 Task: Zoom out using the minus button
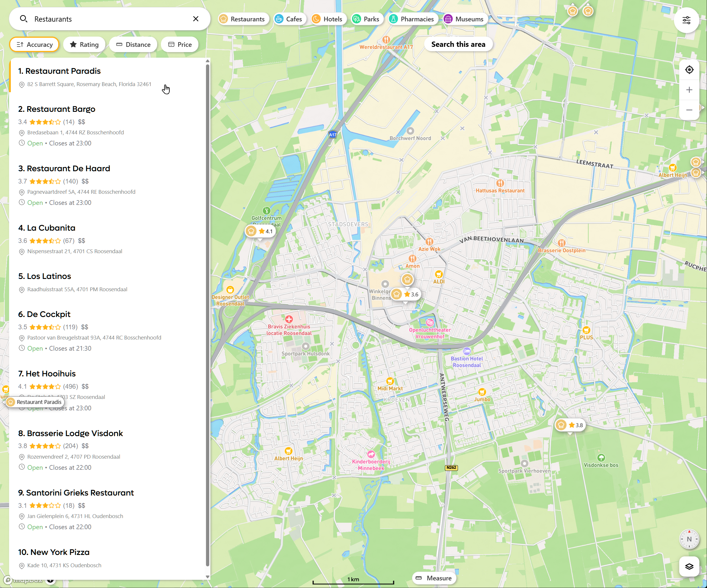(x=689, y=110)
